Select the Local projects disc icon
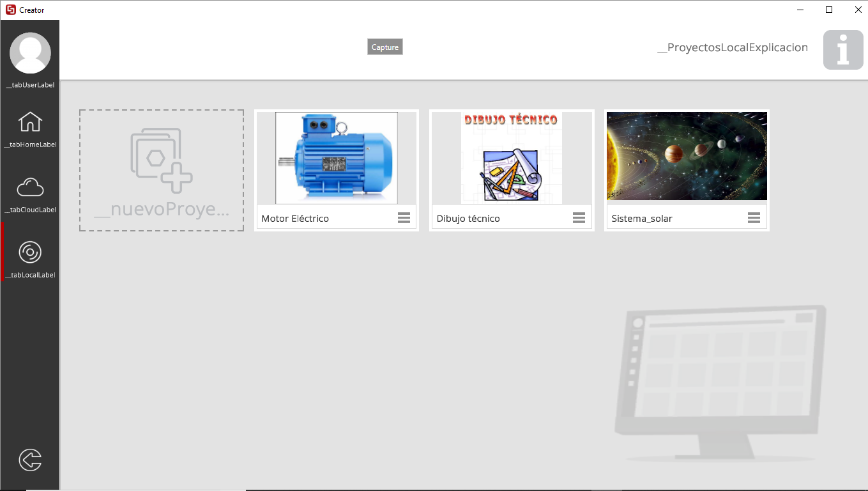 (x=30, y=253)
